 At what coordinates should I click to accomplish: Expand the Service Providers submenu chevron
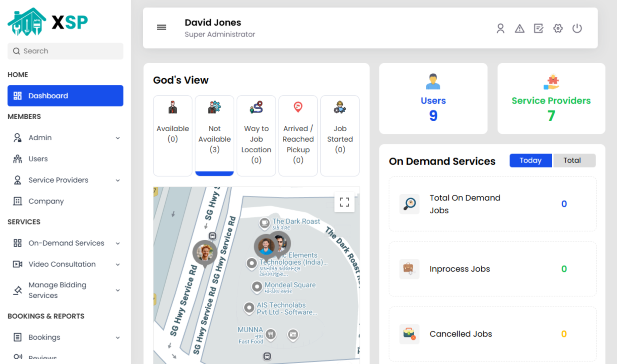(118, 180)
